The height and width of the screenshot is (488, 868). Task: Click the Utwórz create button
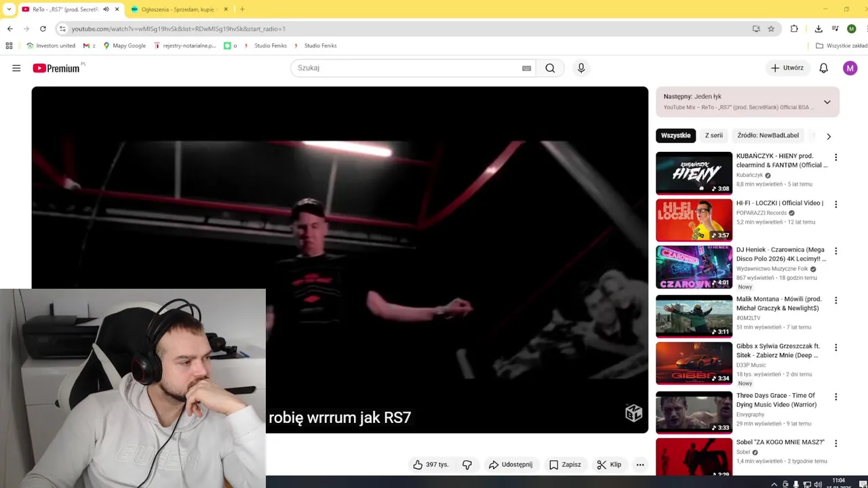(x=787, y=68)
